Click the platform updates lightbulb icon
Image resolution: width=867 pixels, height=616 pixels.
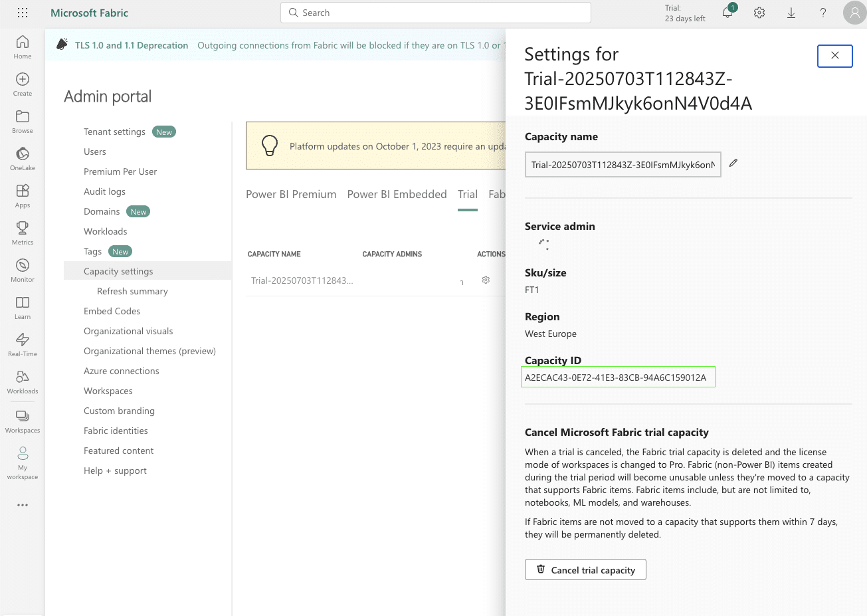tap(269, 146)
